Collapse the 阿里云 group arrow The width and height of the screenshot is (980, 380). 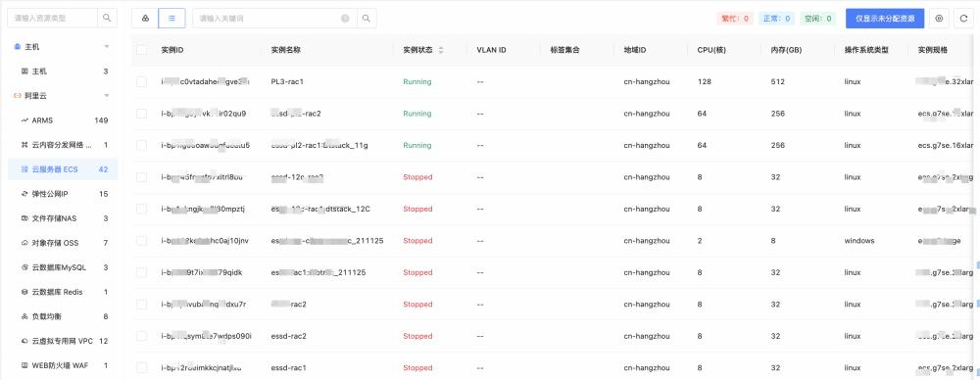point(106,96)
